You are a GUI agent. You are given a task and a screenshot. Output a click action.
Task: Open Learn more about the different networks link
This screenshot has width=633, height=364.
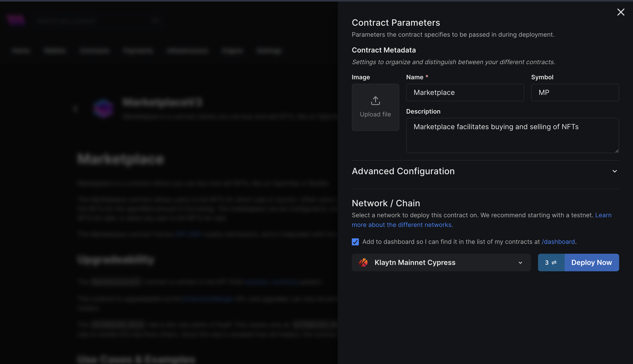pyautogui.click(x=402, y=225)
